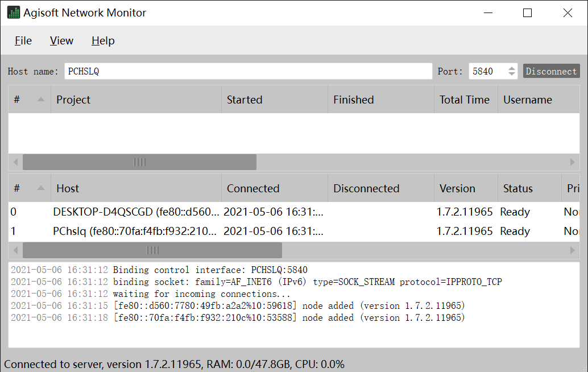The height and width of the screenshot is (372, 588).
Task: Minimize the Network Monitor window
Action: (x=488, y=13)
